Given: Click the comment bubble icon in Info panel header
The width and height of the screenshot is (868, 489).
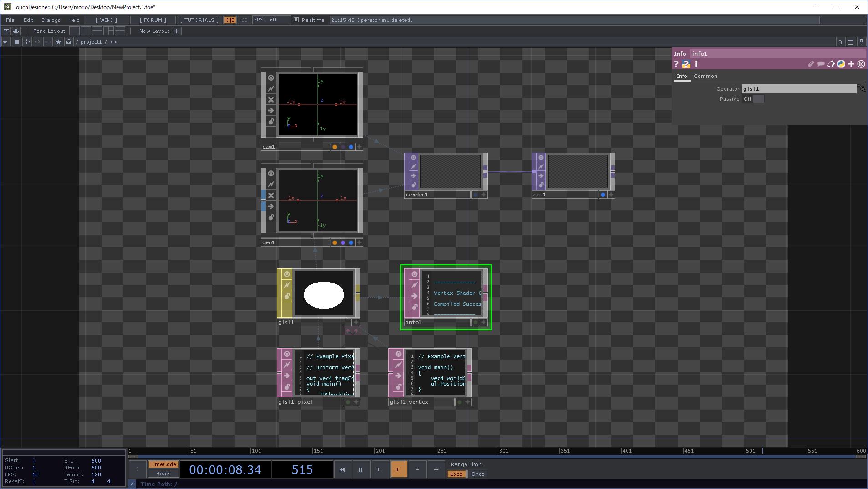Looking at the screenshot, I should click(821, 64).
